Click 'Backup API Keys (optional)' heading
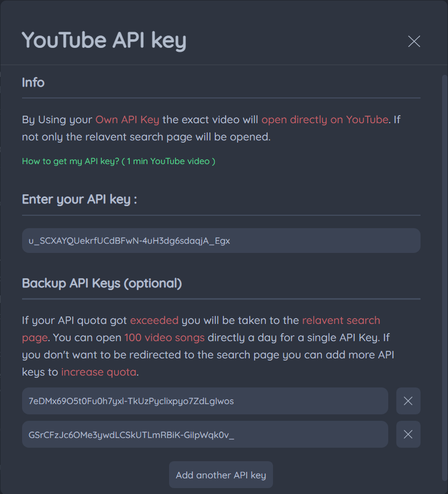Image resolution: width=448 pixels, height=494 pixels. click(x=102, y=283)
